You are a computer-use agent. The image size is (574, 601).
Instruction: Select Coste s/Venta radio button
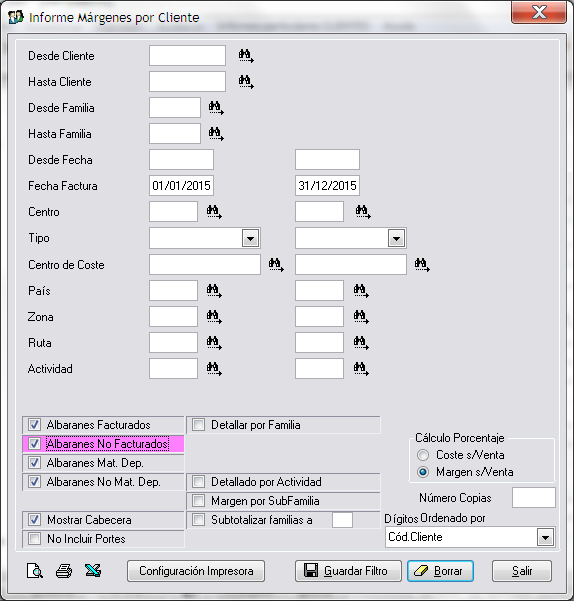423,455
